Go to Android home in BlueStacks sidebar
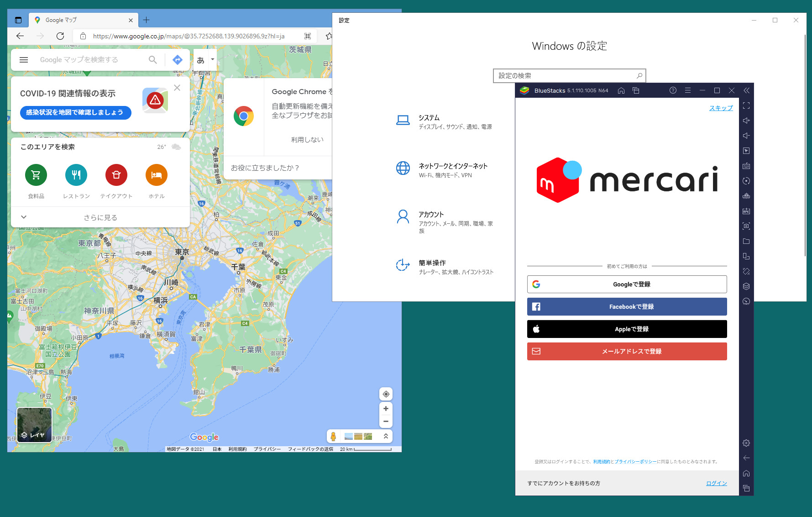812x517 pixels. 746,473
